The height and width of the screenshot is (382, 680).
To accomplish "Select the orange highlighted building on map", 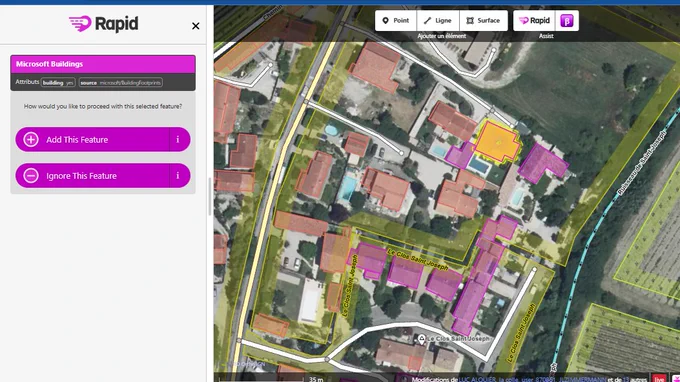I will tap(497, 143).
